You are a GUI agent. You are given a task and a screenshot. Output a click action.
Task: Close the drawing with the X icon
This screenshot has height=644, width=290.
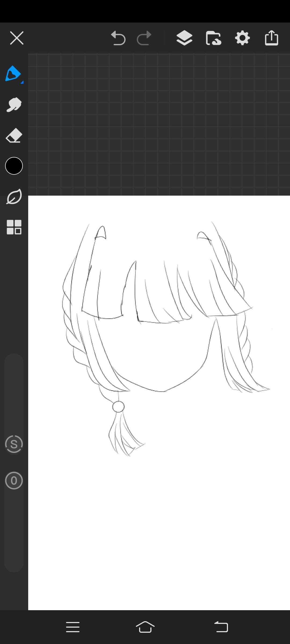[17, 38]
